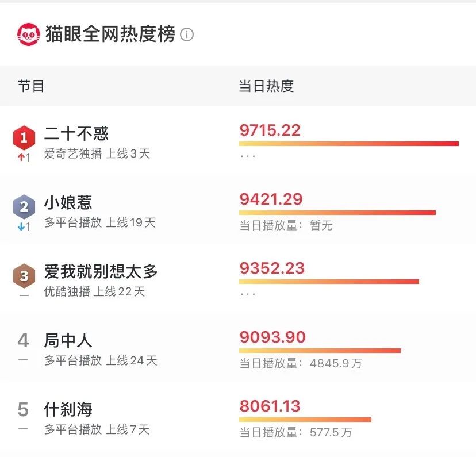The image size is (476, 457).
Task: Expand the ellipsis below 9352.23
Action: [x=247, y=294]
